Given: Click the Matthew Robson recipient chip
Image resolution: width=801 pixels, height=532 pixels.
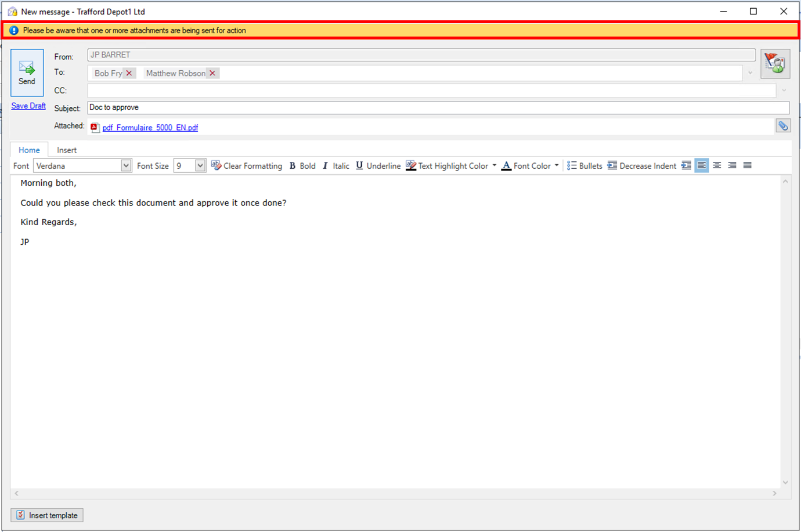Looking at the screenshot, I should (x=176, y=73).
